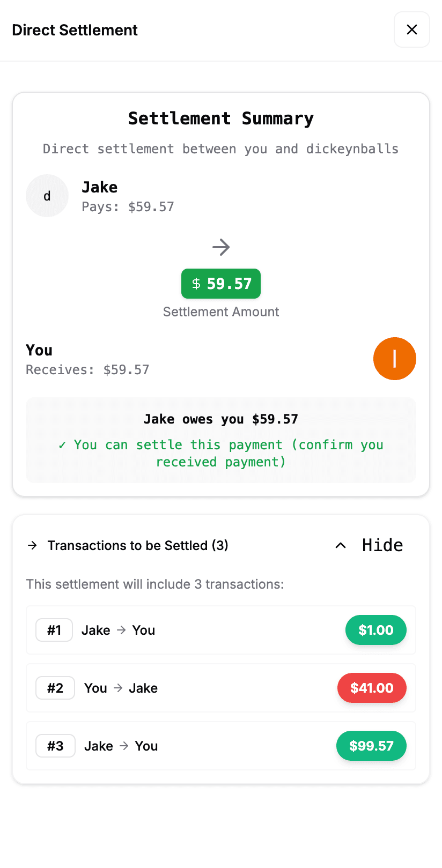442x868 pixels.
Task: Click the arrow in transaction #3 row
Action: [x=124, y=746]
